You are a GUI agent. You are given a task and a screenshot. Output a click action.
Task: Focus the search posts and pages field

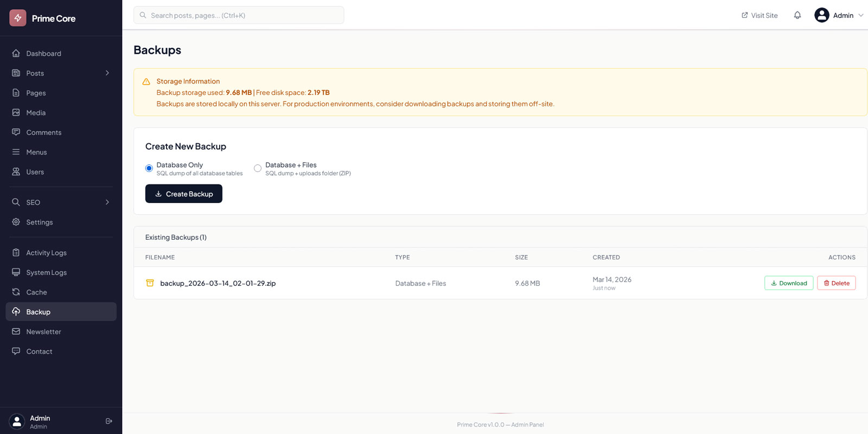(x=239, y=15)
